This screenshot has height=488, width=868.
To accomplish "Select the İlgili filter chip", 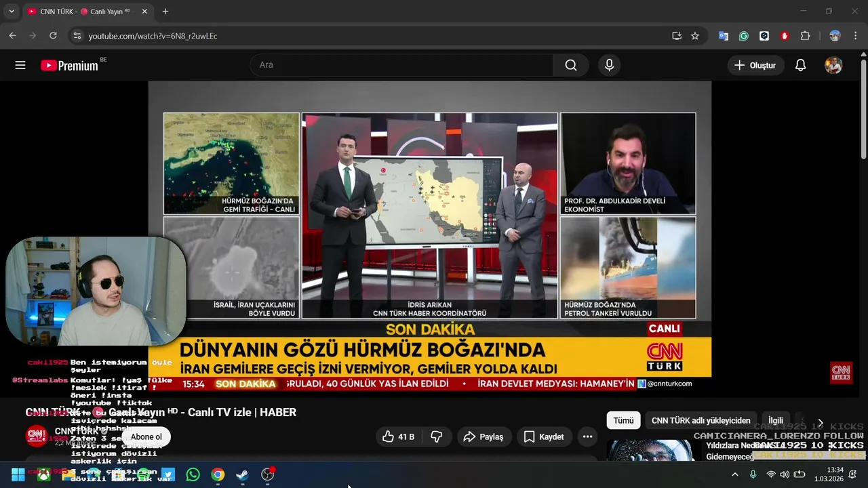I will click(x=775, y=420).
